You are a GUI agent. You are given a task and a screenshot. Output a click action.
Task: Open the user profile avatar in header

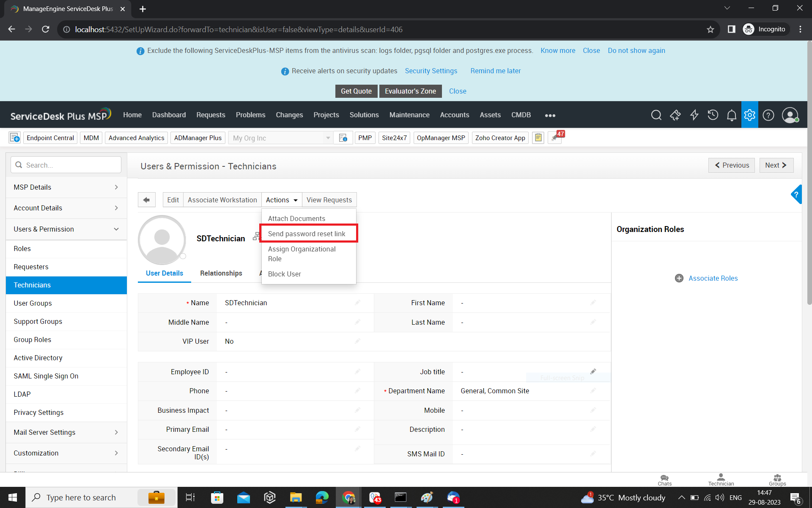coord(790,115)
